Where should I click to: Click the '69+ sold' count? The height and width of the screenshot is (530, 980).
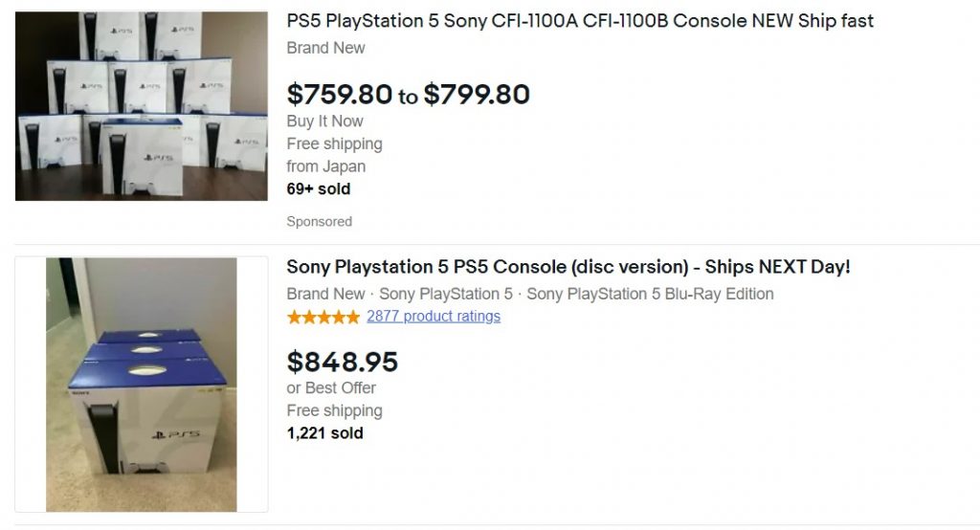319,189
